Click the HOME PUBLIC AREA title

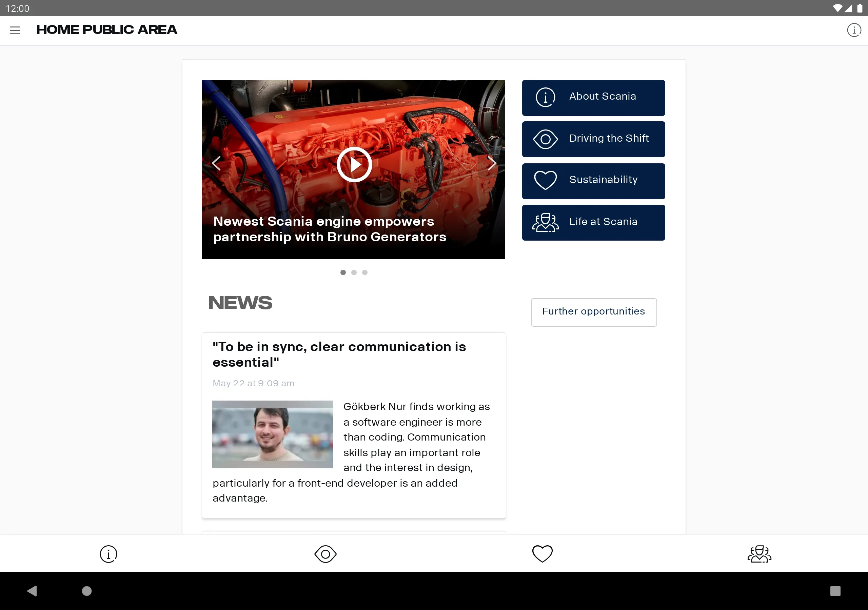(x=107, y=30)
